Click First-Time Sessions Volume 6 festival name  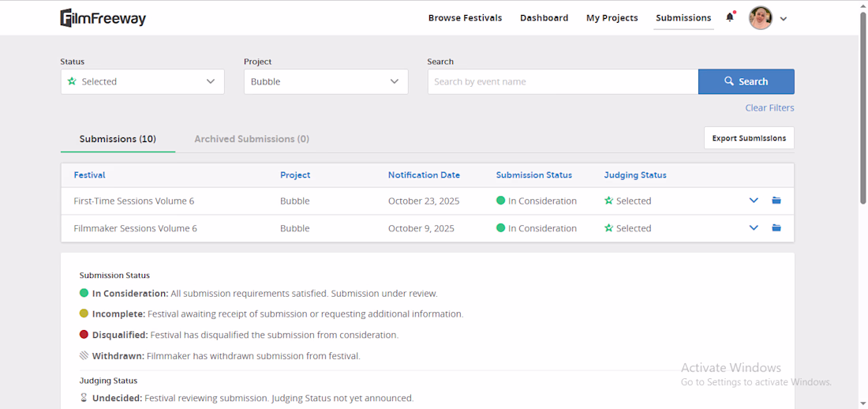pyautogui.click(x=134, y=201)
